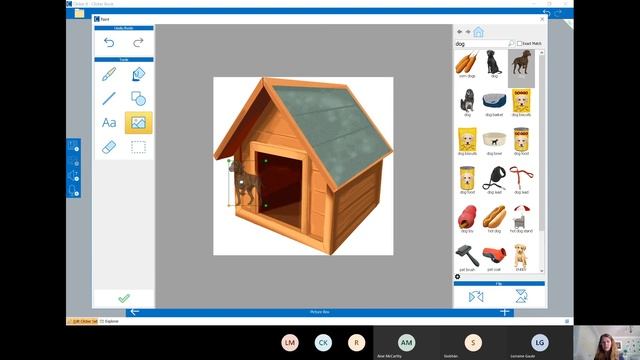Screen dimensions: 640x360
Task: Open the folder icon in Clicker toolbar
Action: coord(79,13)
